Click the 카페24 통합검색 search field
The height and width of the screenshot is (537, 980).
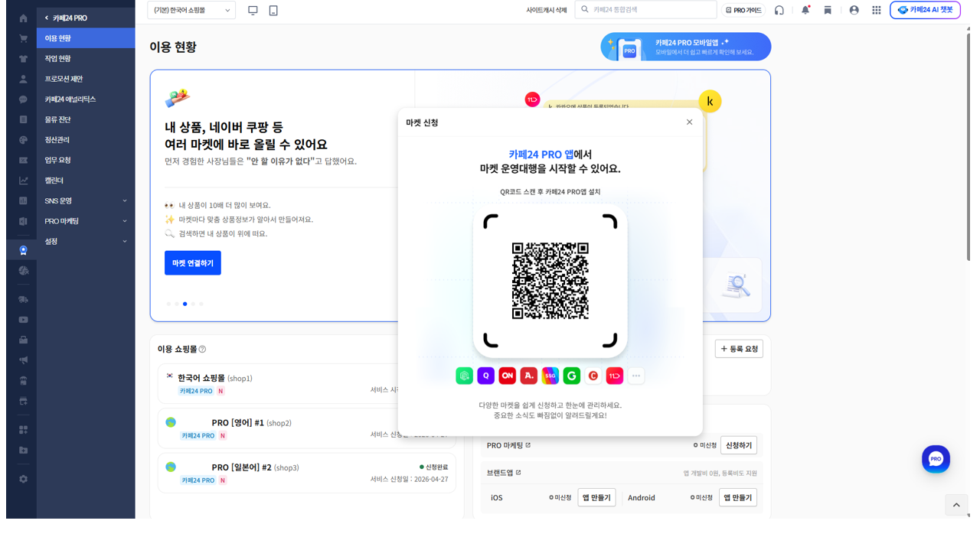[645, 9]
